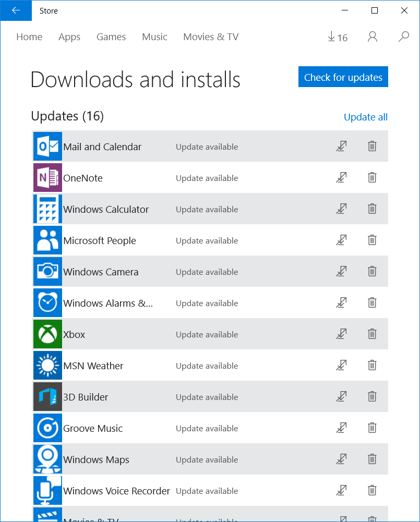Screen dimensions: 420x522
Task: Click the Update all link
Action: point(366,117)
